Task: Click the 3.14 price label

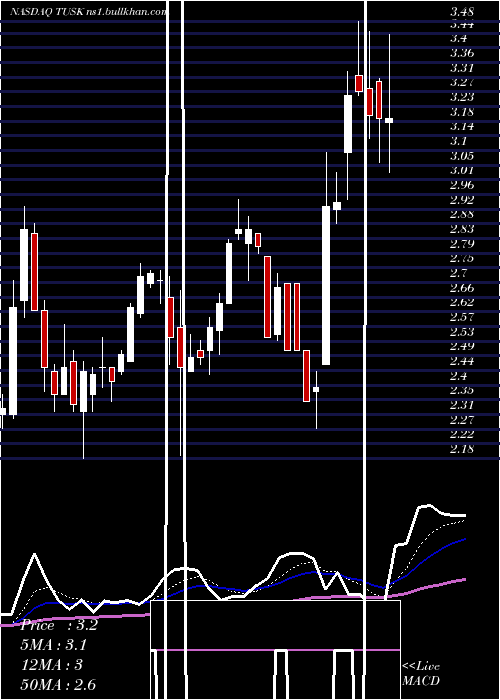Action: [462, 126]
